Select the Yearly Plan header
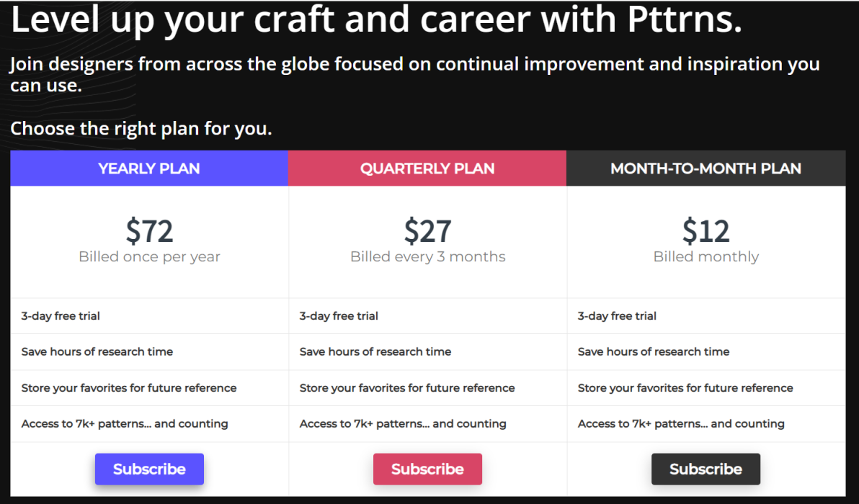The height and width of the screenshot is (504, 859). click(x=149, y=168)
